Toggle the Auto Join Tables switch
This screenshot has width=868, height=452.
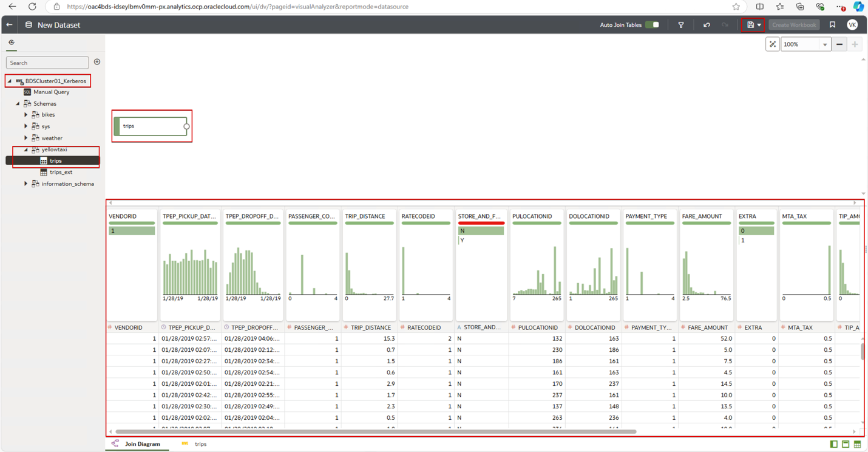click(652, 25)
